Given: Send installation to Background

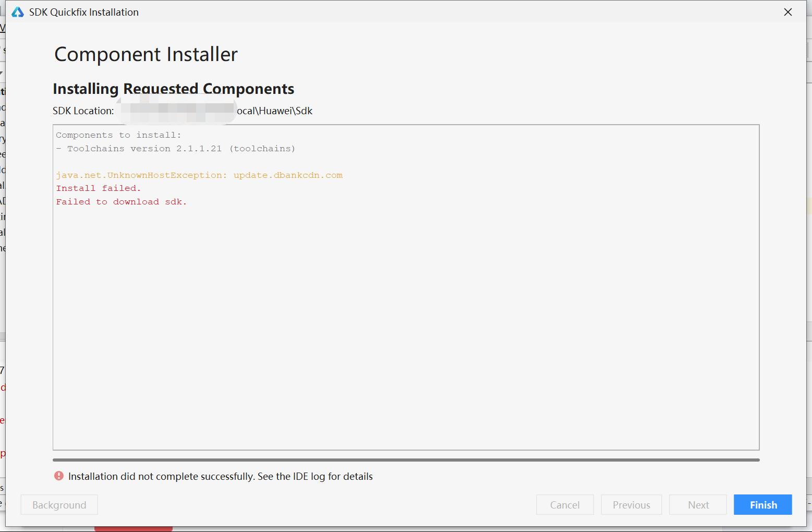Looking at the screenshot, I should [58, 504].
